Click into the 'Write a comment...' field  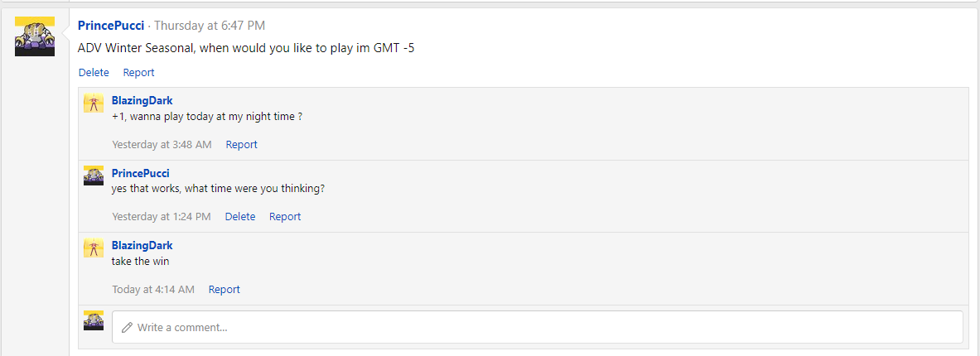pos(537,327)
